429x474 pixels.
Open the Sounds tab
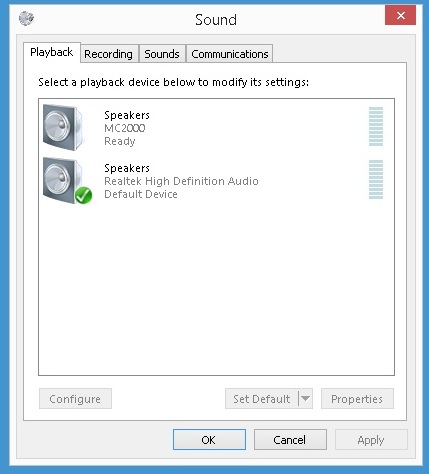coord(162,54)
